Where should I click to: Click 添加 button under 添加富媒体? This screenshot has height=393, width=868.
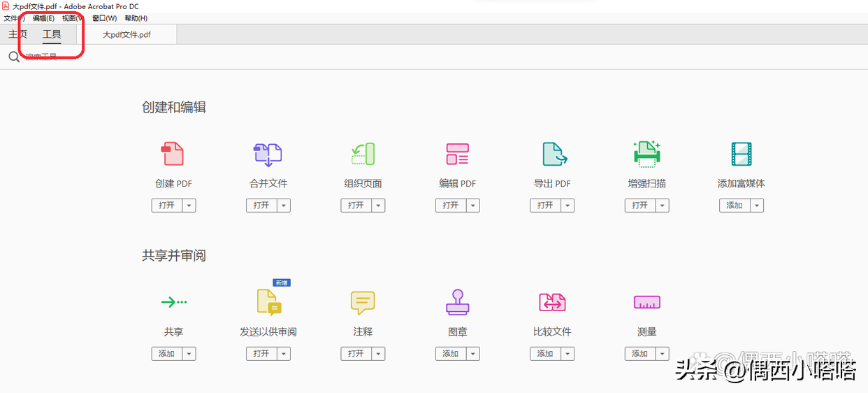(735, 206)
